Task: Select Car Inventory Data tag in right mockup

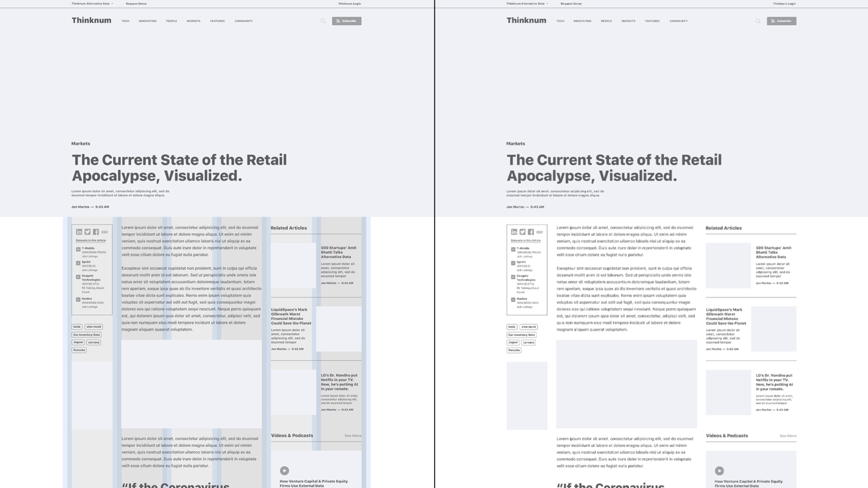Action: point(521,335)
